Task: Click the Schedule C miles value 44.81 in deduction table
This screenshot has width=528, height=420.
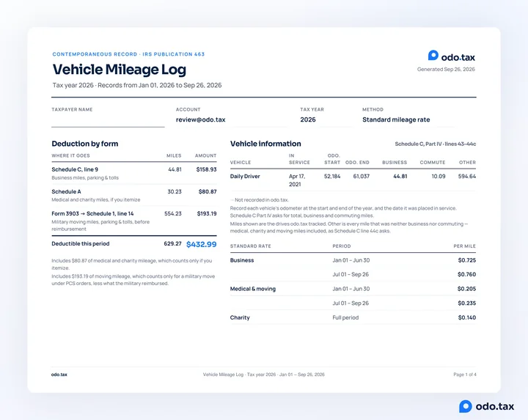Action: [x=175, y=169]
